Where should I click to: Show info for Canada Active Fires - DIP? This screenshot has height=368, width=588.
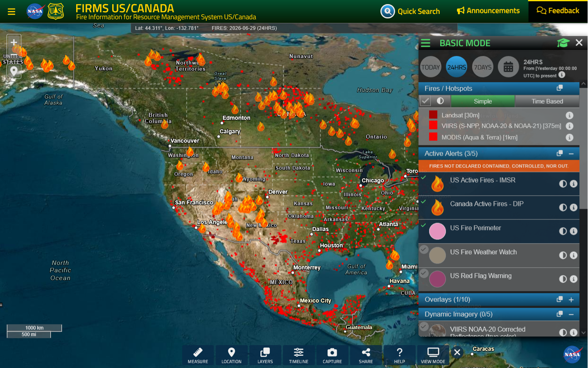point(574,208)
